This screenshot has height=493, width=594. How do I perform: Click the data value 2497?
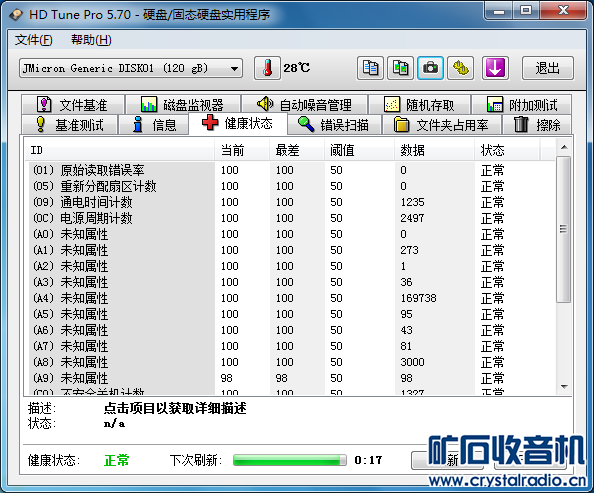pos(413,218)
